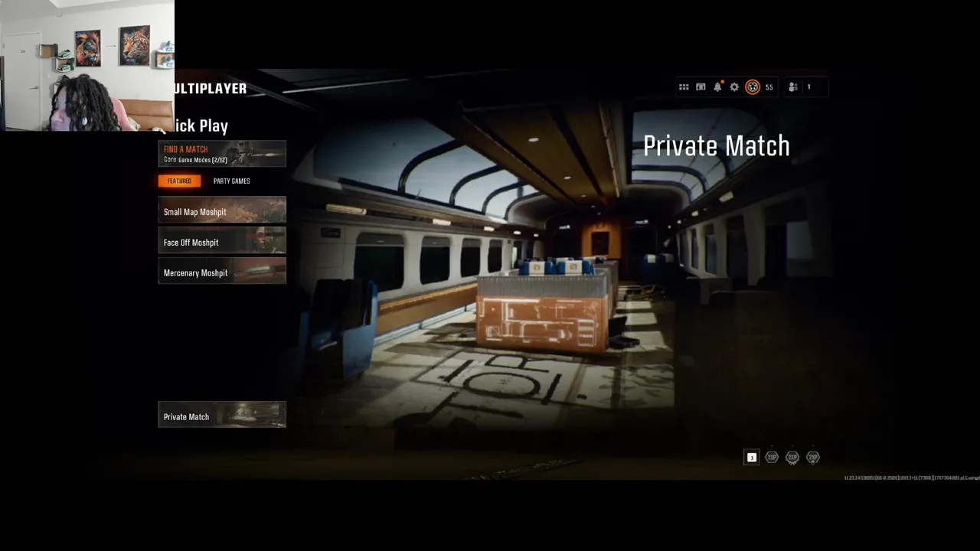Select the Mercenary Moshpit playlist
Image resolution: width=980 pixels, height=551 pixels.
(222, 271)
